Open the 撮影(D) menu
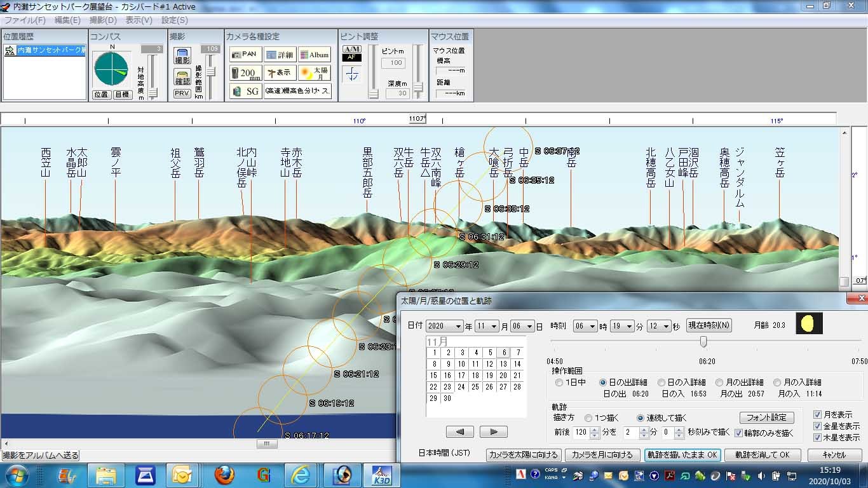The height and width of the screenshot is (488, 868). (x=103, y=20)
